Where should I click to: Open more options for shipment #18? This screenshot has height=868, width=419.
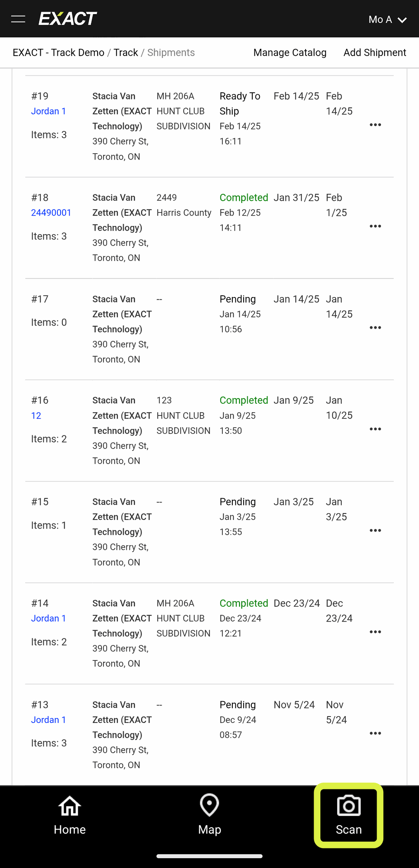pos(375,226)
